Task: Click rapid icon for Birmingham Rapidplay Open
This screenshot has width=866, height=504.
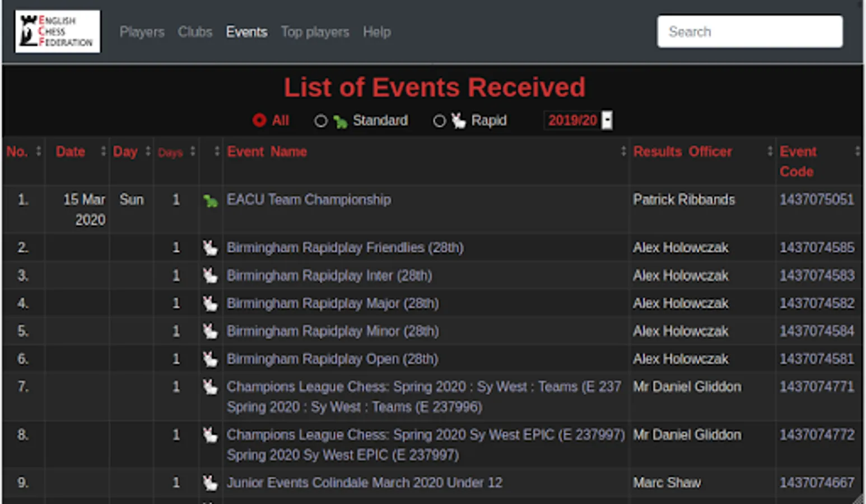Action: click(x=210, y=359)
